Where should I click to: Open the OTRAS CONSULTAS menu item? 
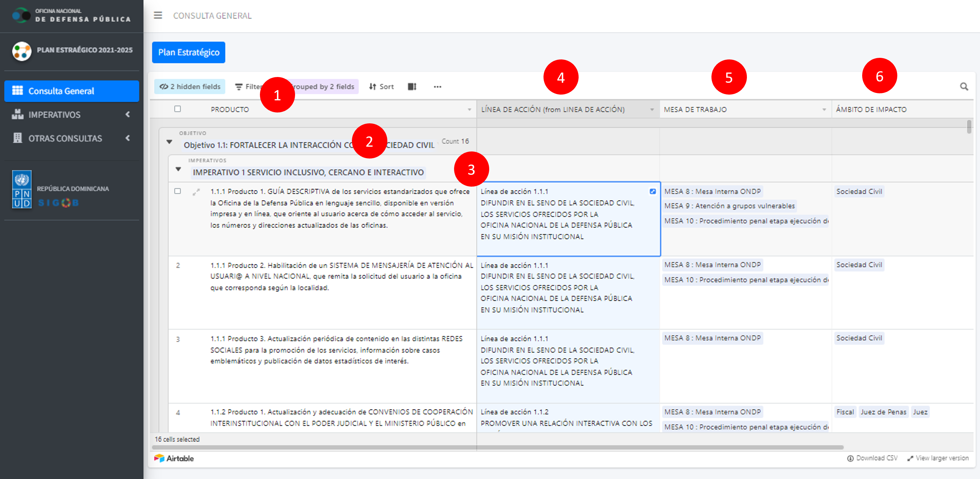tap(72, 138)
